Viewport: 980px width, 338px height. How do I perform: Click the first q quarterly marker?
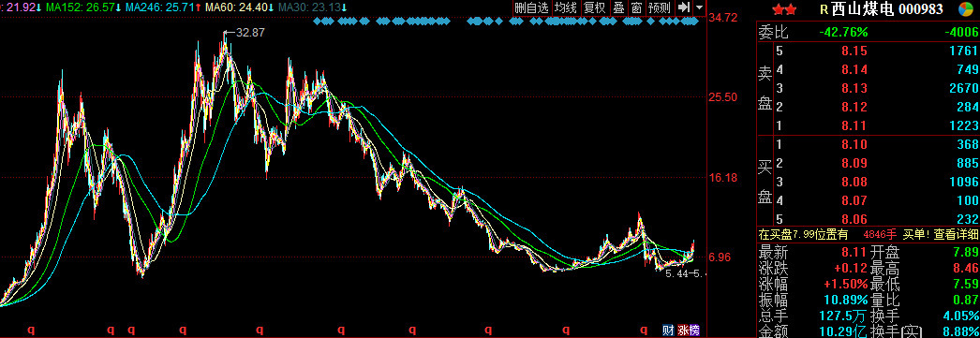[29, 330]
